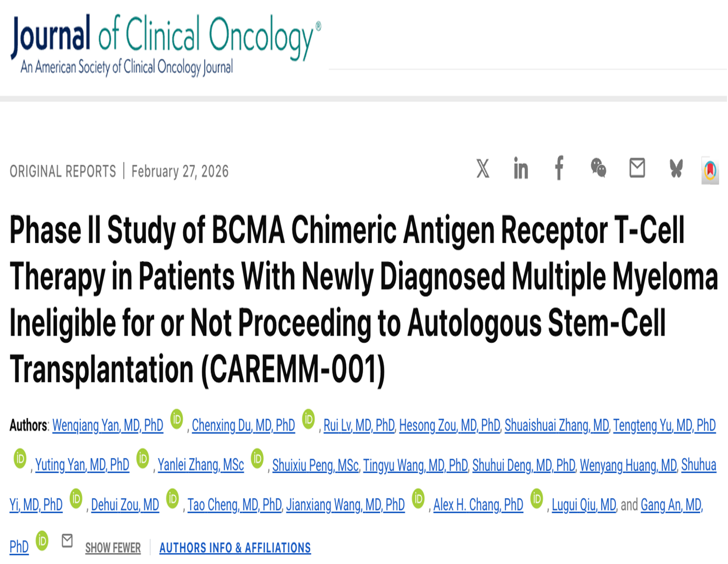Share article on X (Twitter)
Screen dimensions: 728x564
tap(483, 169)
